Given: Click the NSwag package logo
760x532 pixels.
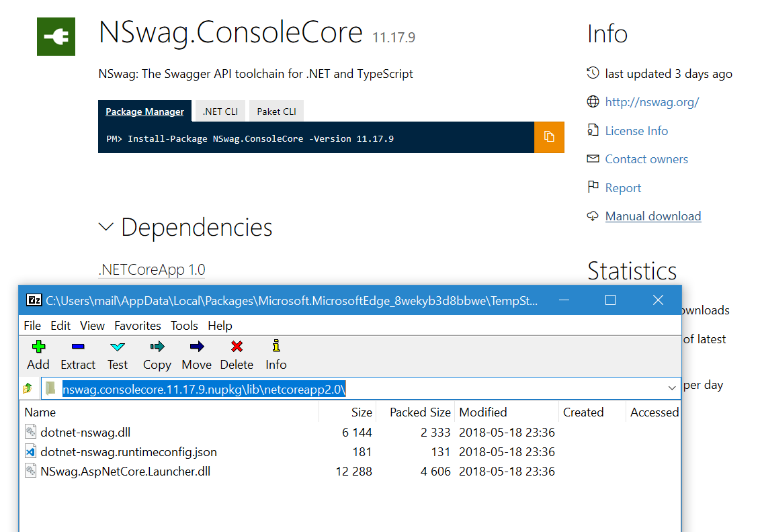Looking at the screenshot, I should coord(56,36).
